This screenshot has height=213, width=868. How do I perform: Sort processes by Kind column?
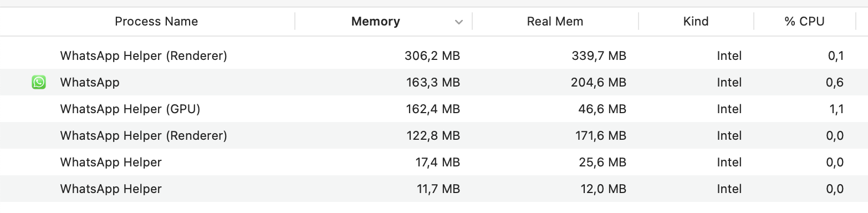click(696, 22)
